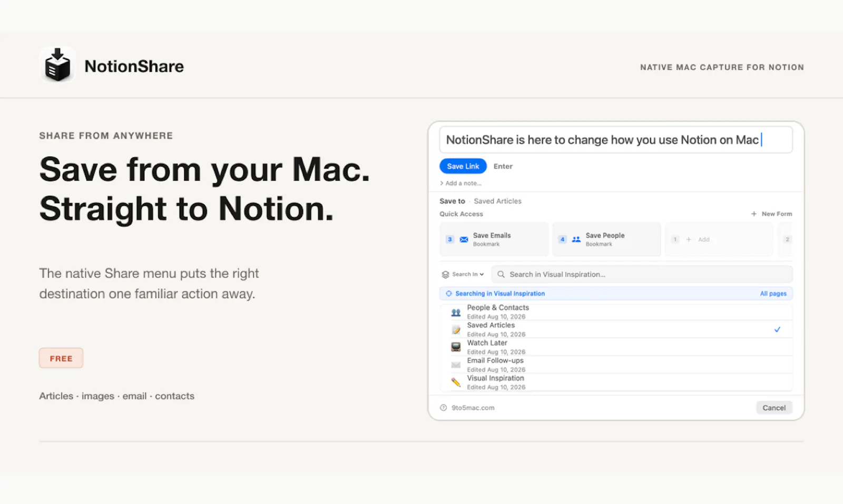Image resolution: width=843 pixels, height=504 pixels.
Task: Click the Watch Later television icon
Action: click(x=456, y=347)
